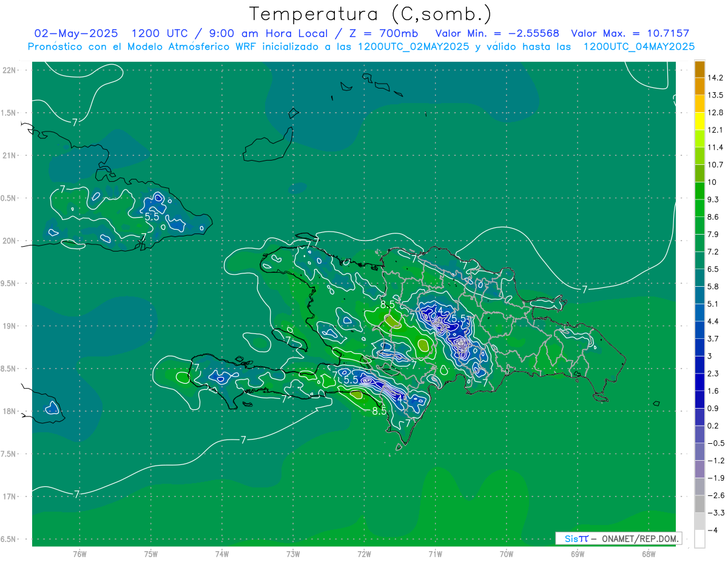Click the '70W' longitude axis label
This screenshot has height=562, width=728.
(507, 554)
